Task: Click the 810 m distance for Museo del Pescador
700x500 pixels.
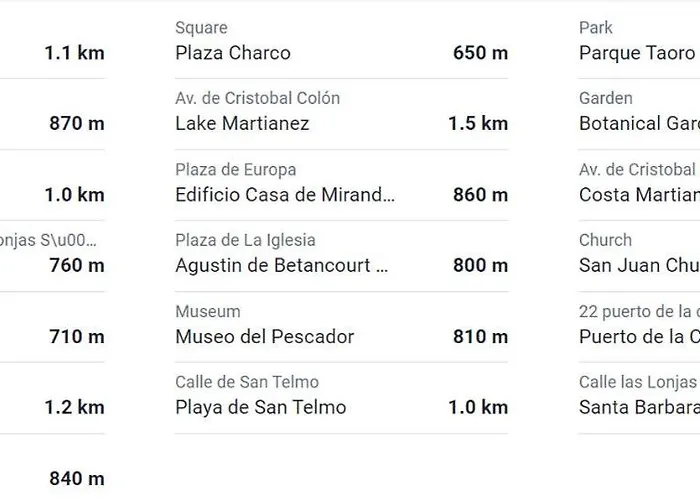Action: click(480, 337)
